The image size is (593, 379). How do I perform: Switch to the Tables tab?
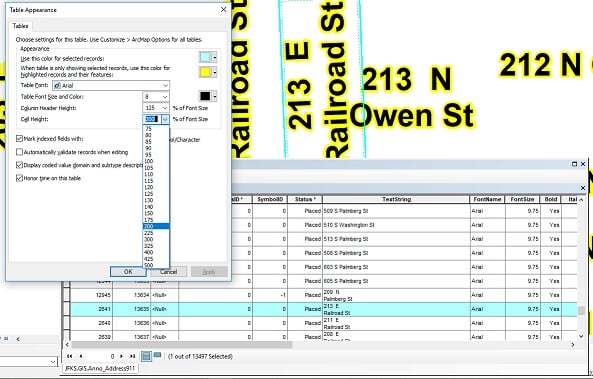(x=20, y=26)
